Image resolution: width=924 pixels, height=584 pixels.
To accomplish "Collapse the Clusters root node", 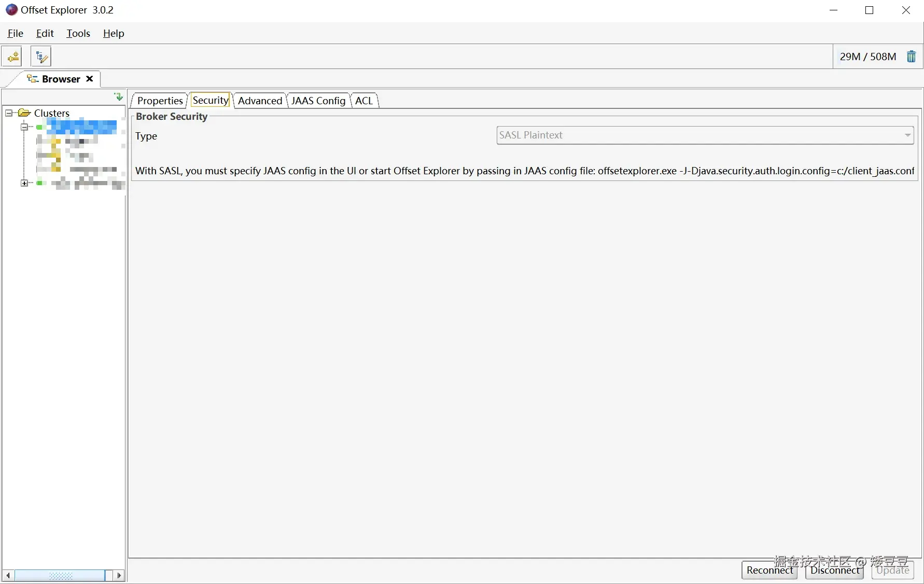I will [9, 113].
